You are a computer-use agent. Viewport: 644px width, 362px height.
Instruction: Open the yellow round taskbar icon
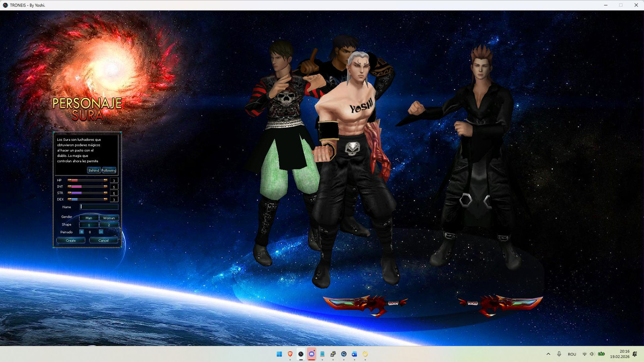click(x=365, y=354)
